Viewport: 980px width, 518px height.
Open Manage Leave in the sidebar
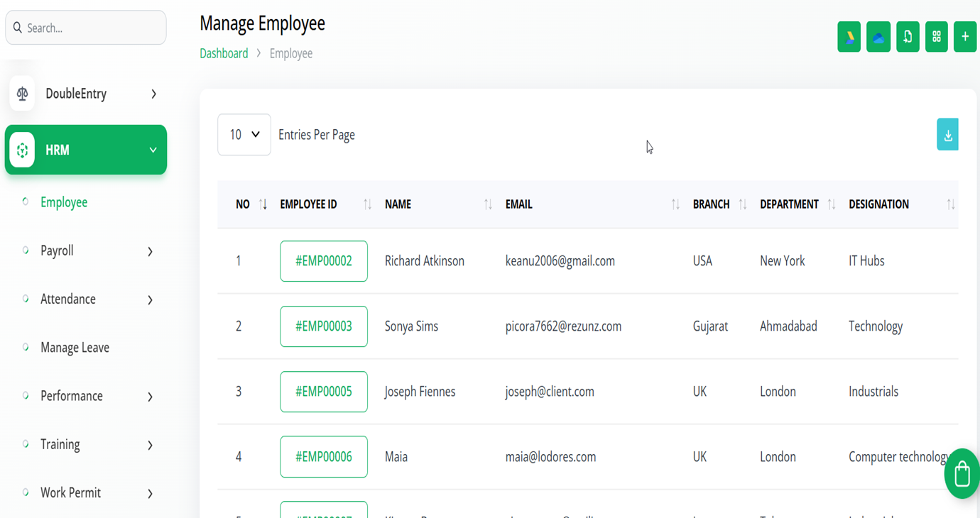75,348
